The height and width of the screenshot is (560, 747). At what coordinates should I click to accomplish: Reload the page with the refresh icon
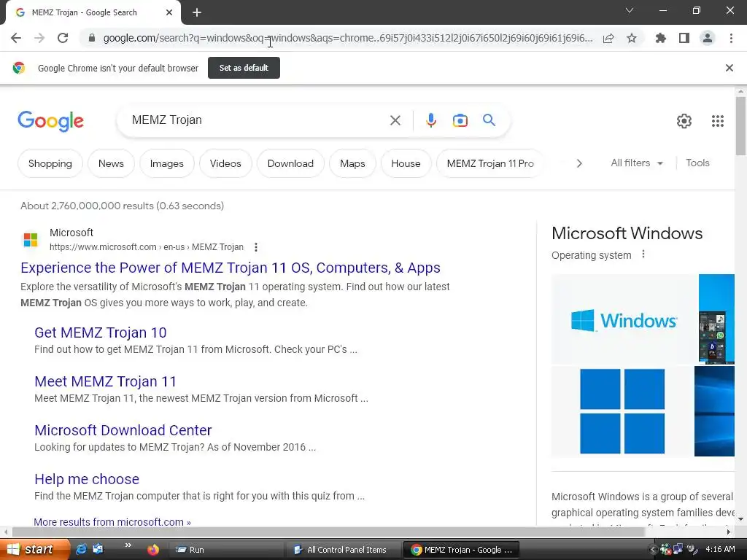pos(63,38)
